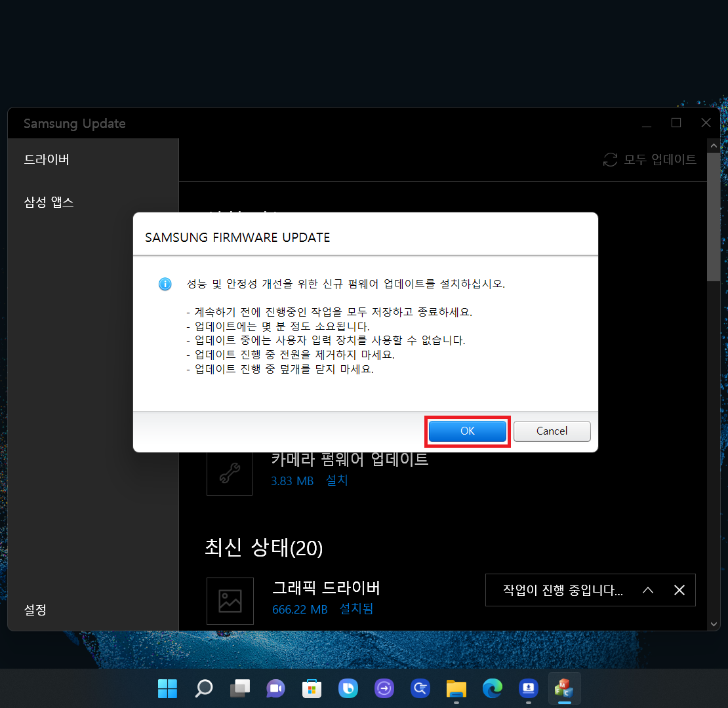Cancel the Samsung firmware update dialog
The height and width of the screenshot is (708, 728).
point(552,431)
